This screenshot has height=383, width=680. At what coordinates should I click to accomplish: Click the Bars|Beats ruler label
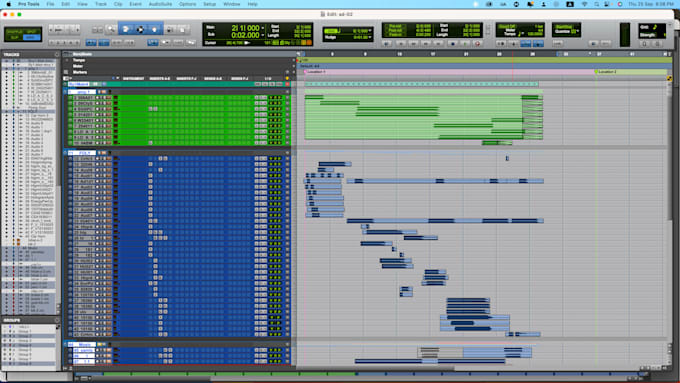[82, 54]
